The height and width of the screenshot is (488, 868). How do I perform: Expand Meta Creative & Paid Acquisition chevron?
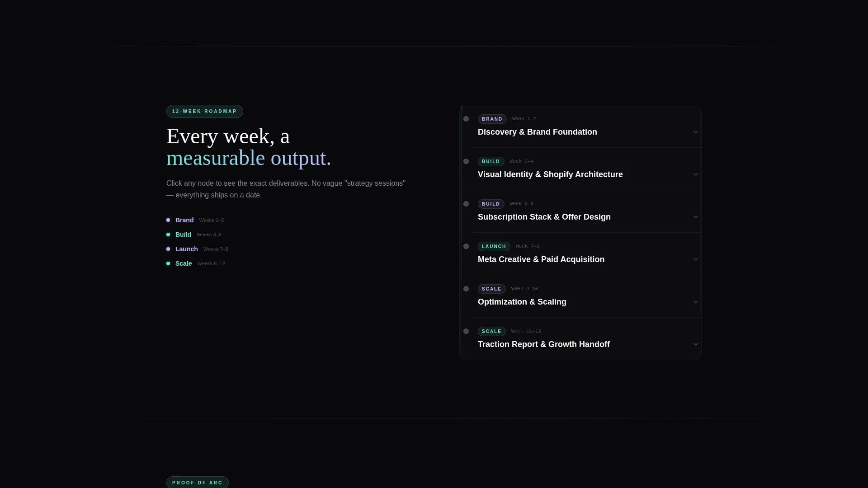tap(696, 259)
